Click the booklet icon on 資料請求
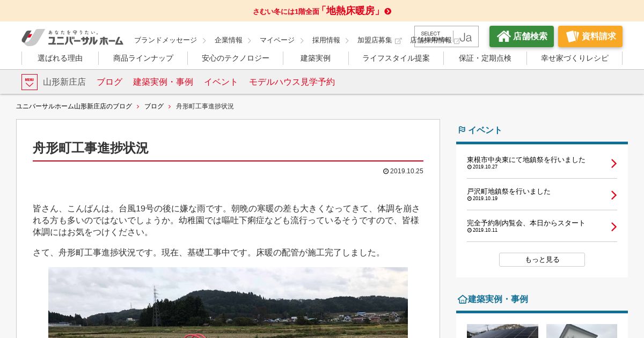 pos(572,36)
